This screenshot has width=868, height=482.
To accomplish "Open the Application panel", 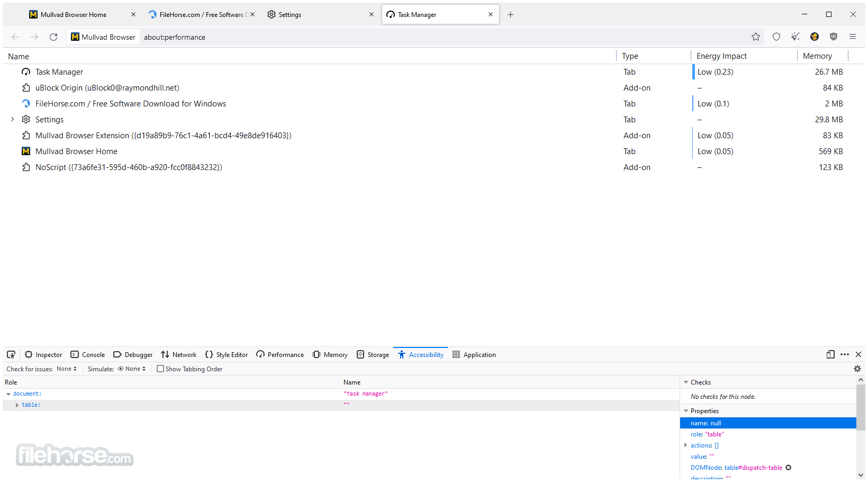I will [474, 355].
